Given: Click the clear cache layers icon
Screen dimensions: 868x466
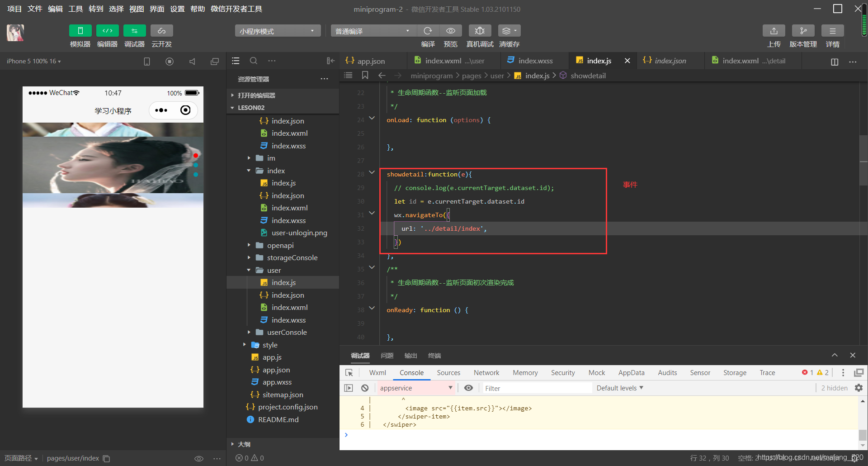Looking at the screenshot, I should (x=509, y=31).
